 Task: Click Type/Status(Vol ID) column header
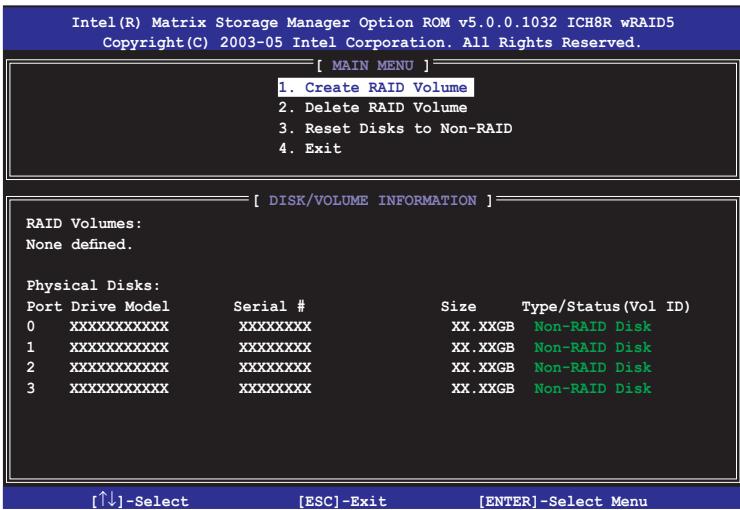coord(605,306)
